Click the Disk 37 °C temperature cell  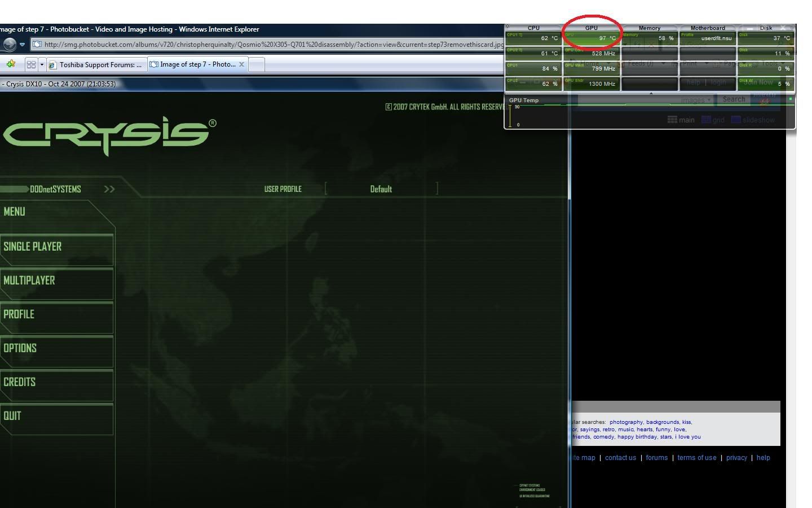tap(766, 38)
